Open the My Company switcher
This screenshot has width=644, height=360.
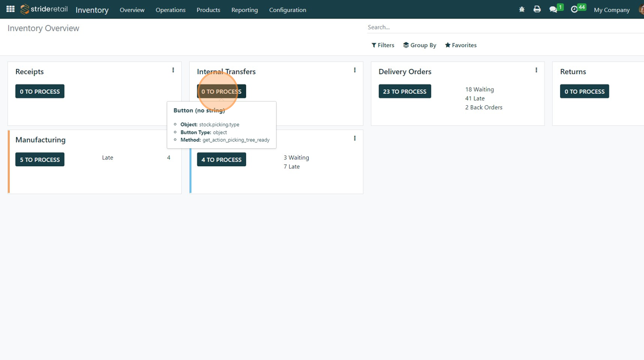pyautogui.click(x=612, y=10)
